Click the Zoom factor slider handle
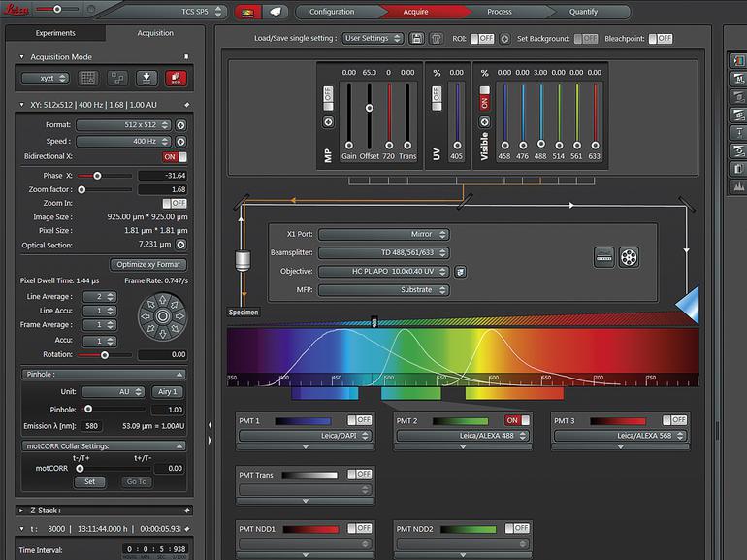Screen dimensions: 747x560 81,189
